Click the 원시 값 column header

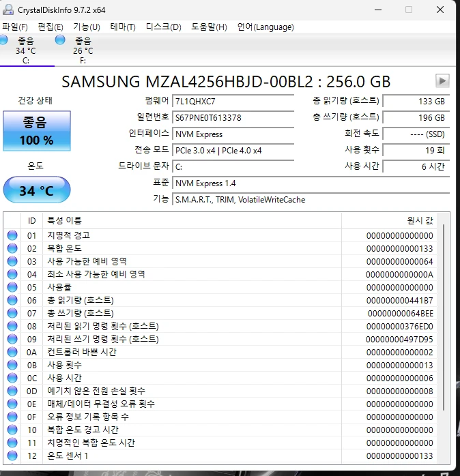389,221
